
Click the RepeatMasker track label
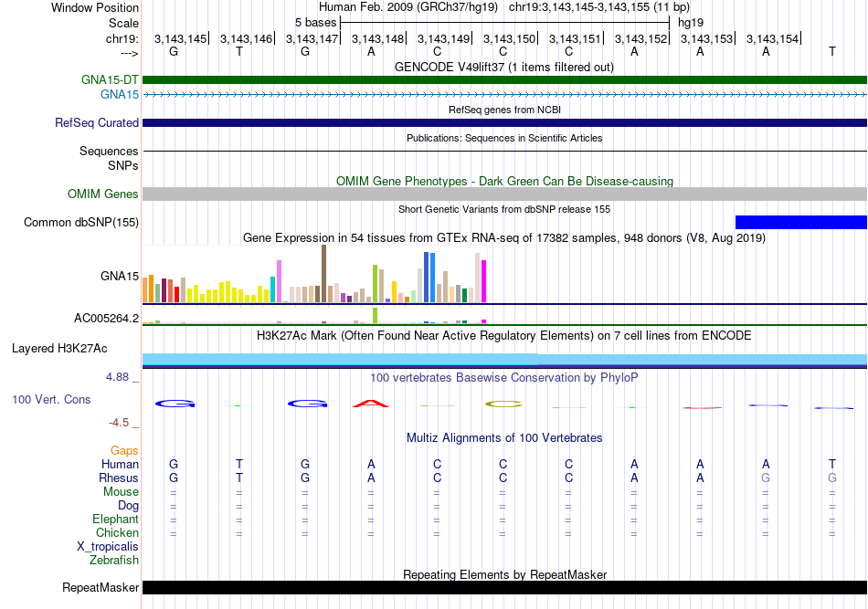(101, 587)
